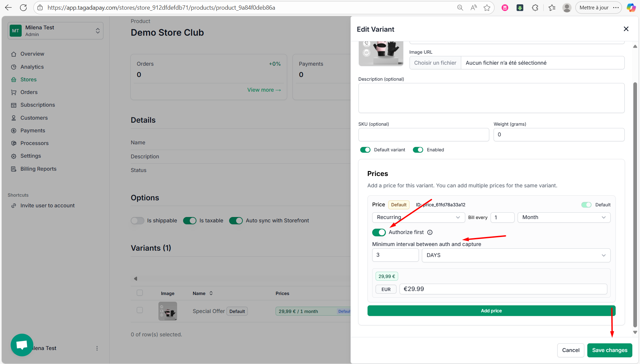
Task: Open Subscriptions in sidebar
Action: 38,105
